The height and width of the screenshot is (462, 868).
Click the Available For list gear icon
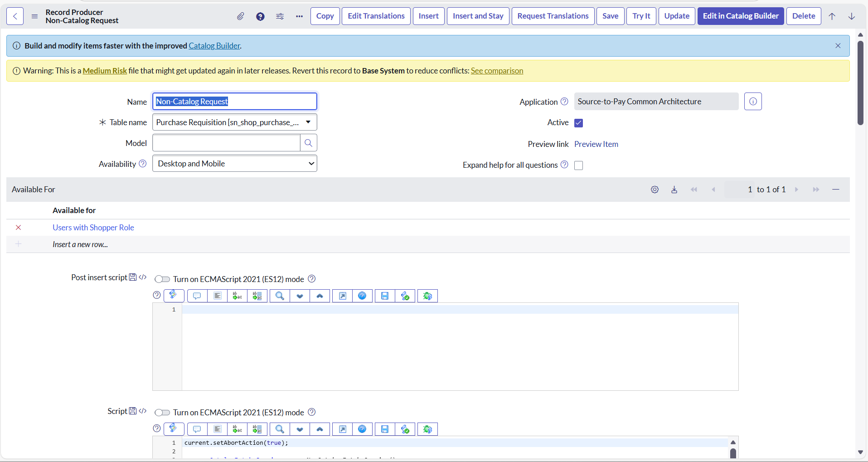[x=655, y=190]
